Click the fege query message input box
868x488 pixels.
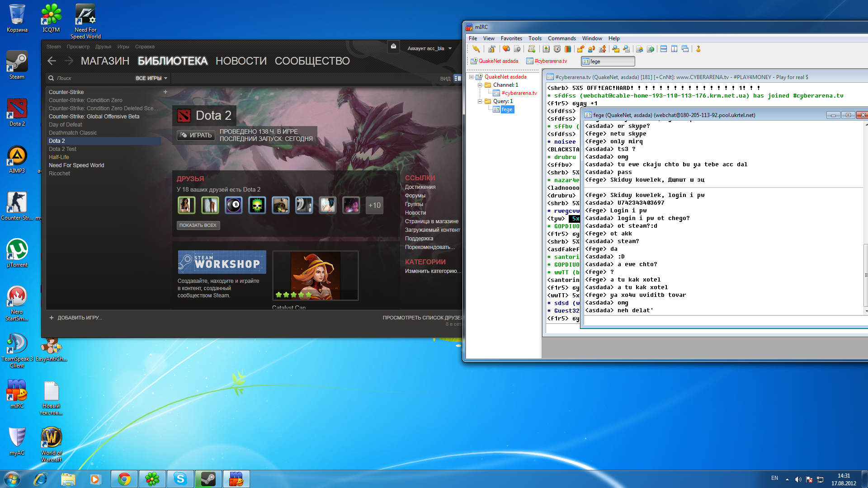pos(725,320)
